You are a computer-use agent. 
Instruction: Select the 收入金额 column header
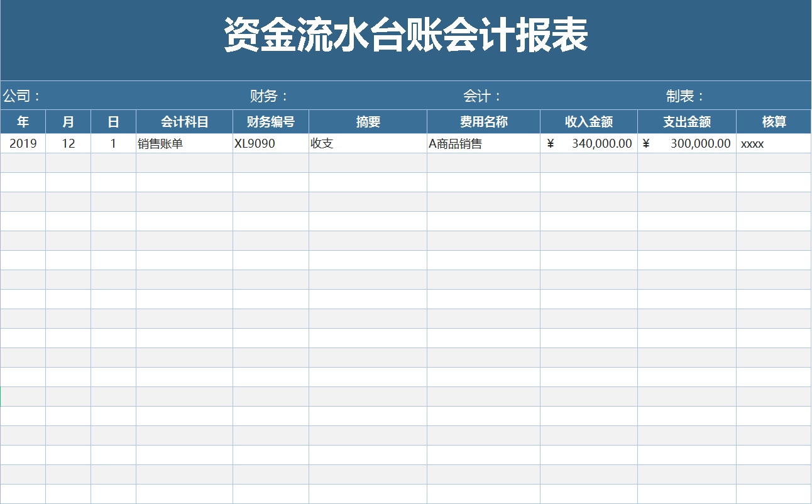(x=589, y=122)
